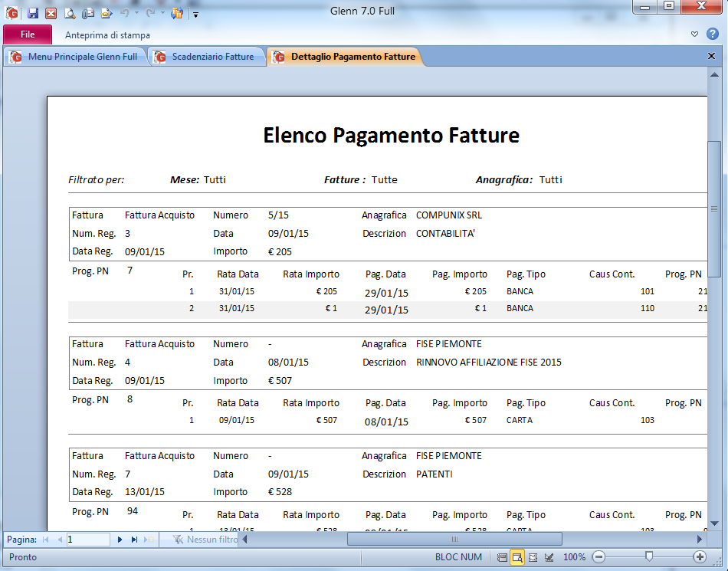
Task: Click the Nessun filtro filter indicator
Action: (205, 540)
